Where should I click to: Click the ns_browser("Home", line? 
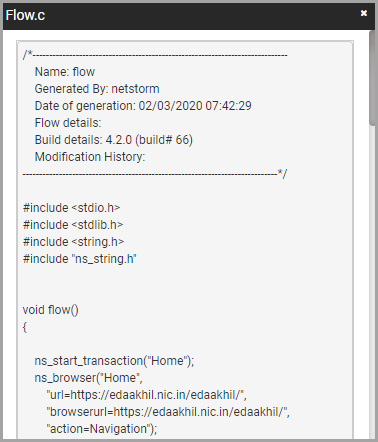coord(89,378)
